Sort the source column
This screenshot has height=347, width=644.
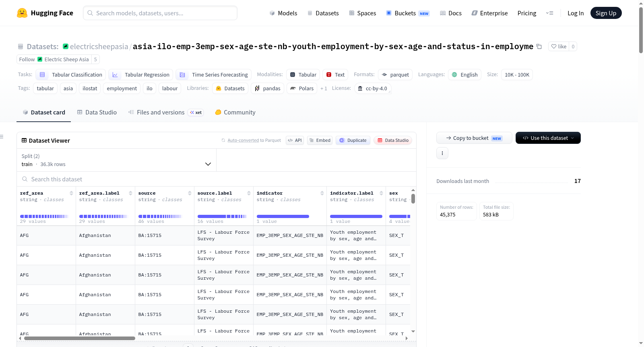click(190, 193)
